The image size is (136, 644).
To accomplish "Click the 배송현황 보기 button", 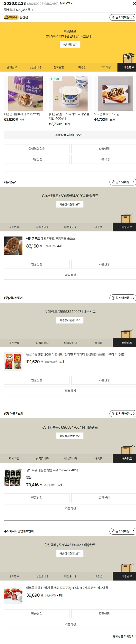I will click(70, 44).
